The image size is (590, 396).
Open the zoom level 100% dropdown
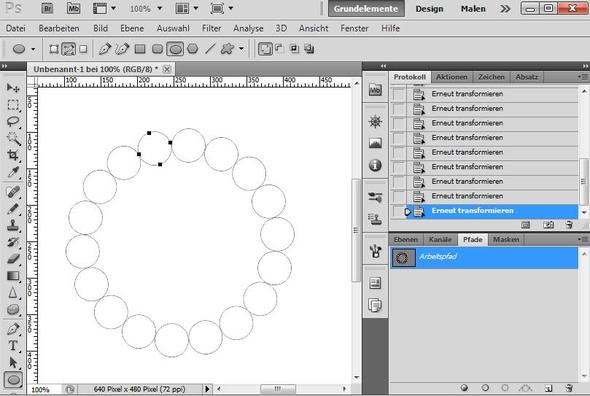coord(146,9)
